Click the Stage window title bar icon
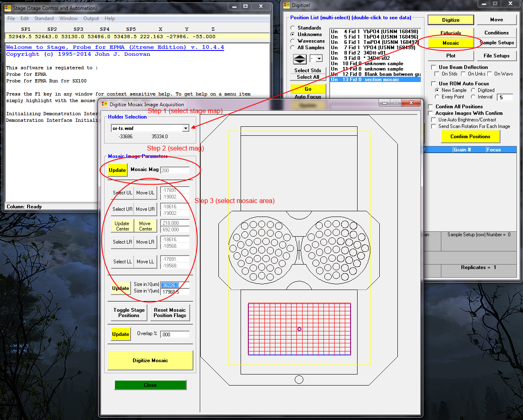Screen dimensions: 523x420 pyautogui.click(x=8, y=8)
